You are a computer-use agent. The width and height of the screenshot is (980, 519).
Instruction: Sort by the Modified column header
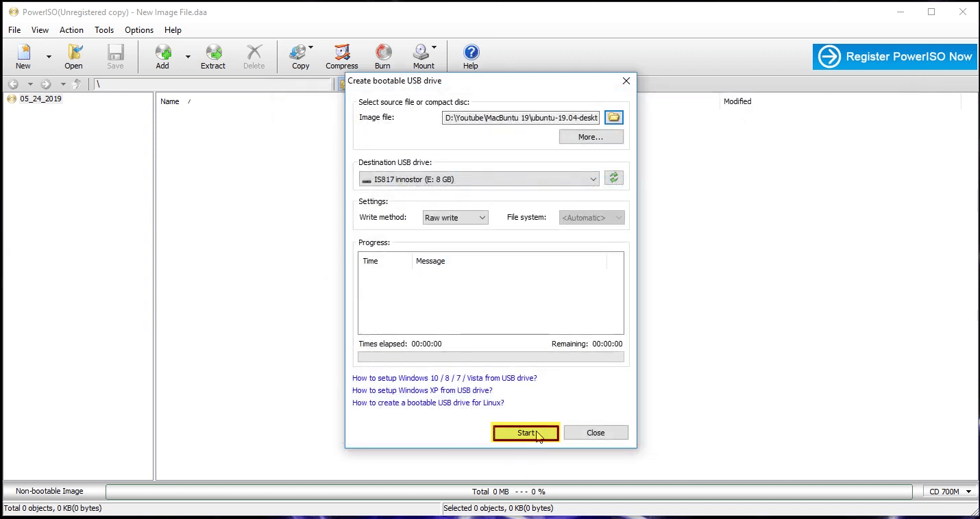click(737, 101)
